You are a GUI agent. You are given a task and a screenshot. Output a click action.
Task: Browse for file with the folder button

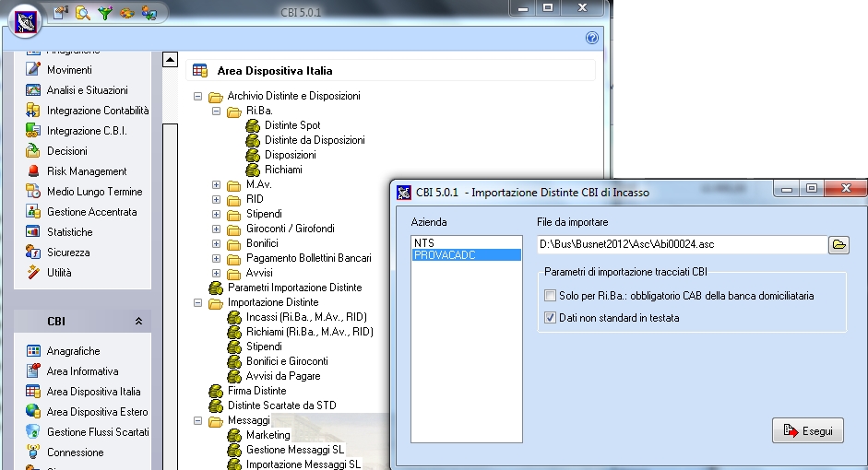(x=838, y=244)
